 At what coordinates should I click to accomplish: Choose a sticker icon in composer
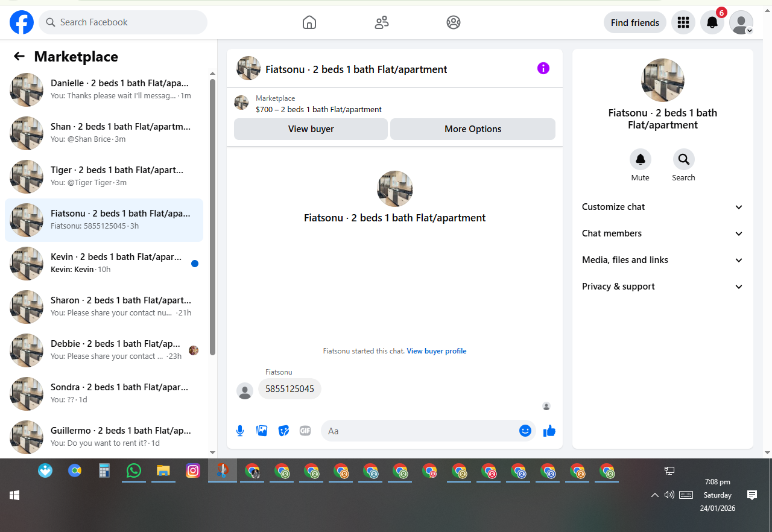(283, 431)
